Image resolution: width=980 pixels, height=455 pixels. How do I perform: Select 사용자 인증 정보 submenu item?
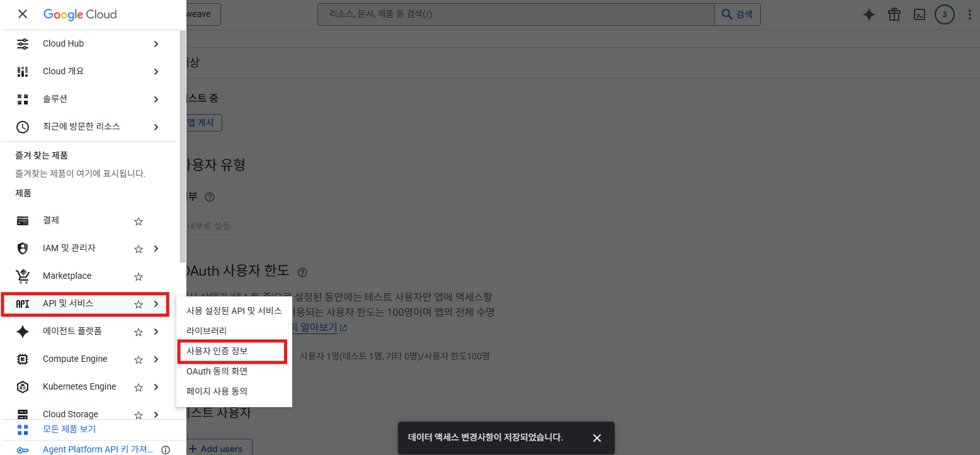[x=234, y=351]
